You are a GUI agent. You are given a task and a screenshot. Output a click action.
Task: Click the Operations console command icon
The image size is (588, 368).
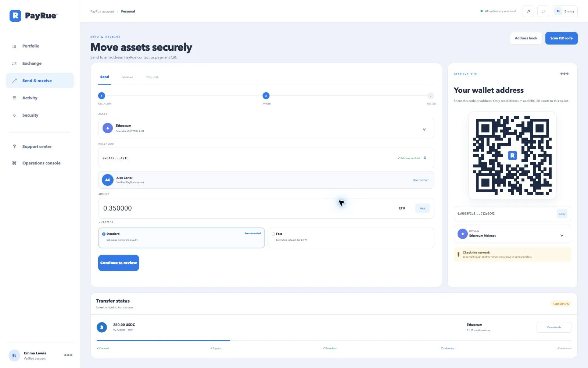(x=14, y=163)
